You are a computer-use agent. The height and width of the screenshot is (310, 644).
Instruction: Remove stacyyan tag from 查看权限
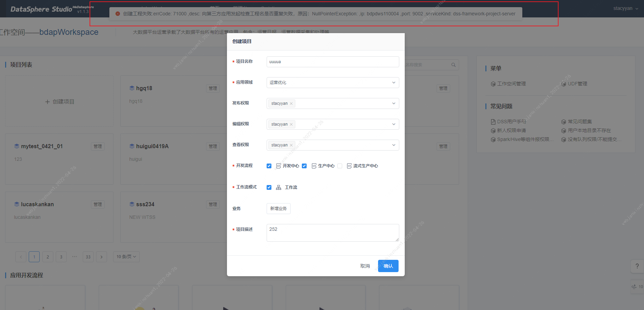pos(291,145)
